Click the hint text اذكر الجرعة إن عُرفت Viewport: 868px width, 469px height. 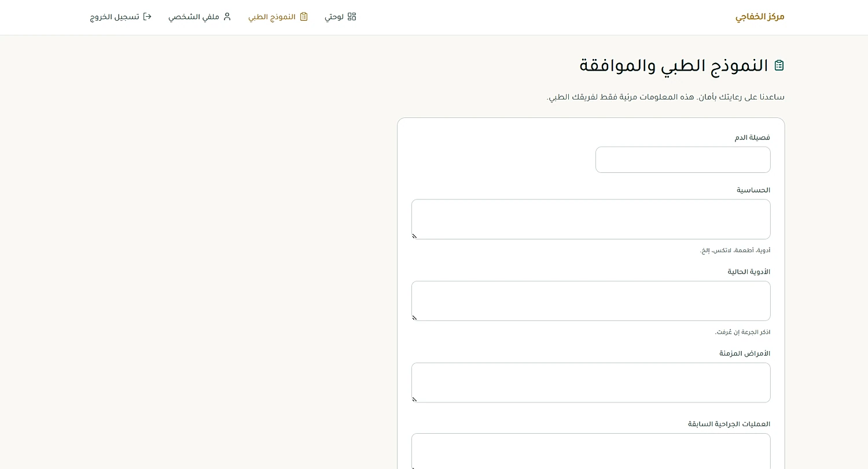(743, 332)
